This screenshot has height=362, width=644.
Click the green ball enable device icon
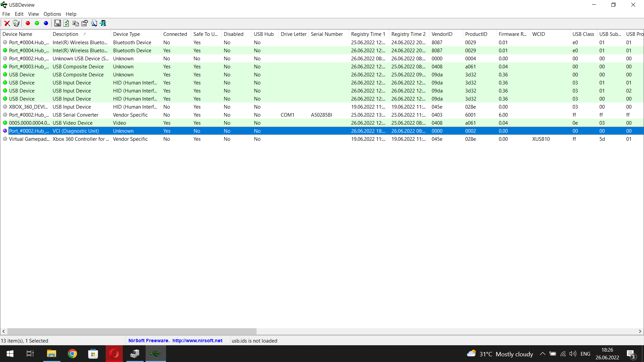tap(37, 23)
